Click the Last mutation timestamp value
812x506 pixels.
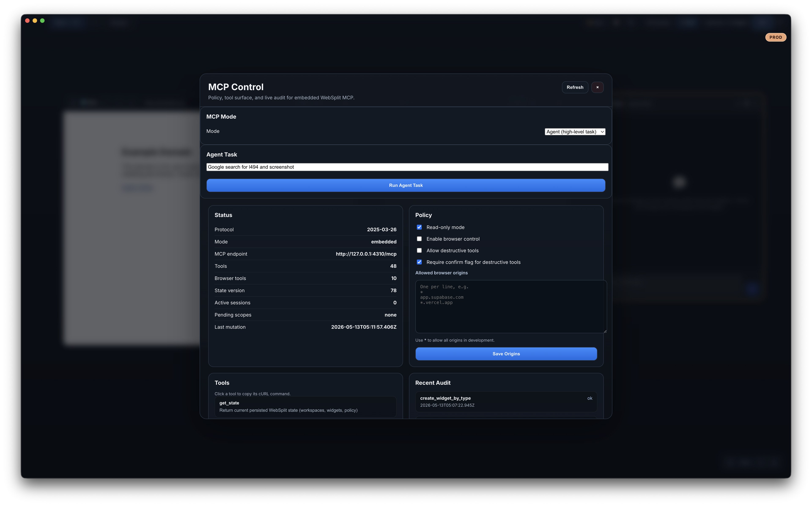point(363,327)
